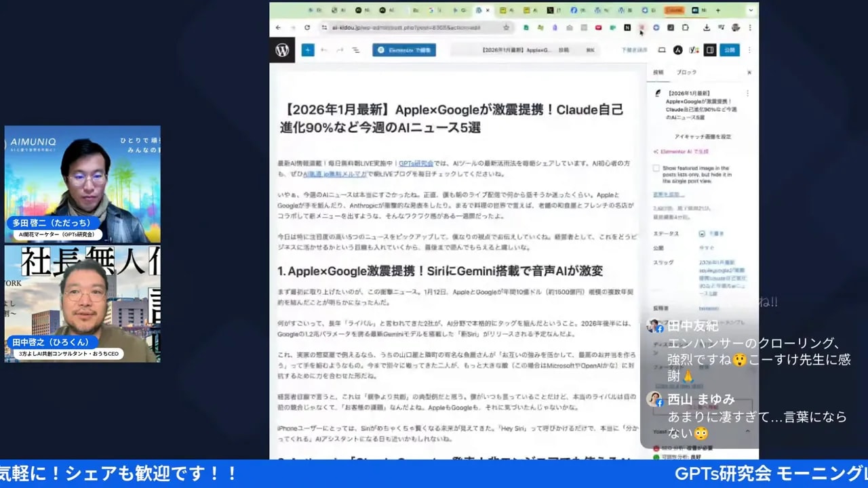This screenshot has height=488, width=868.
Task: Click the undo arrow in the editor toolbar
Action: (x=324, y=50)
